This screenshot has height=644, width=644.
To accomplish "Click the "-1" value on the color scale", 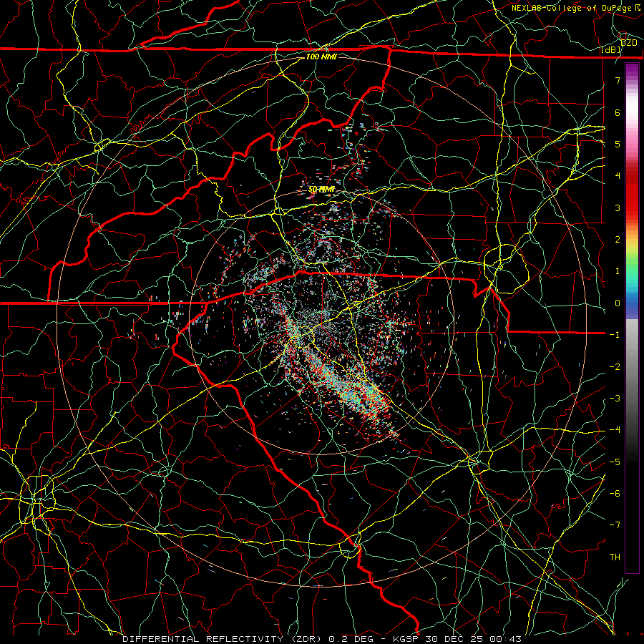I will point(615,335).
